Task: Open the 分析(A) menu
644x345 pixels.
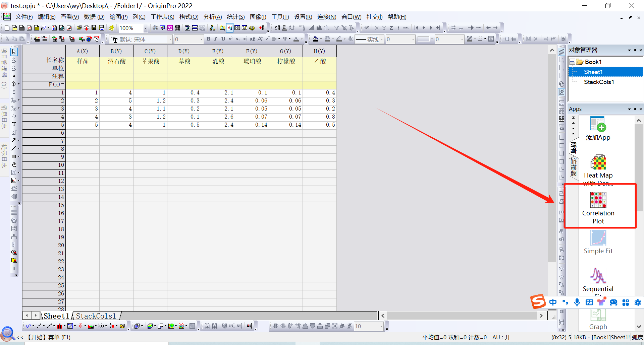Action: (x=212, y=17)
